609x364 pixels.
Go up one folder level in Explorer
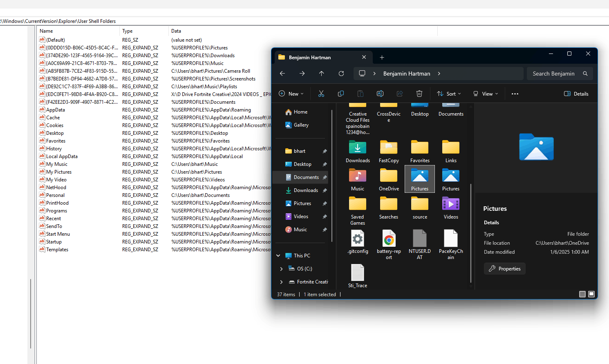[x=322, y=74]
